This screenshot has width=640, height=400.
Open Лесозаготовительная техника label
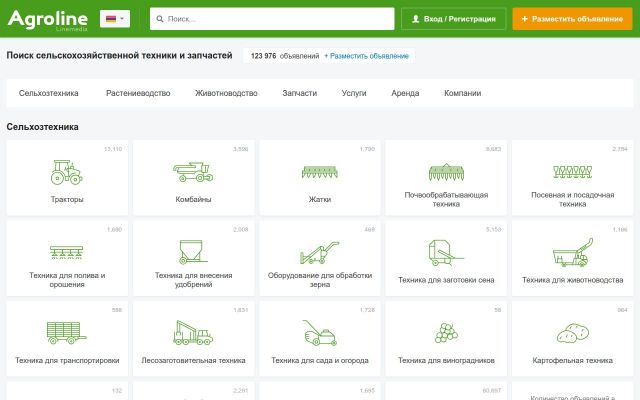(x=193, y=360)
